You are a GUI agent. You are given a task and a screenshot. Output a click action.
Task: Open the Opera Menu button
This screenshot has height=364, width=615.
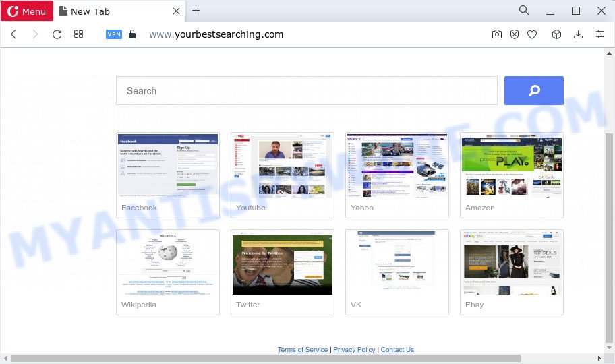(27, 11)
